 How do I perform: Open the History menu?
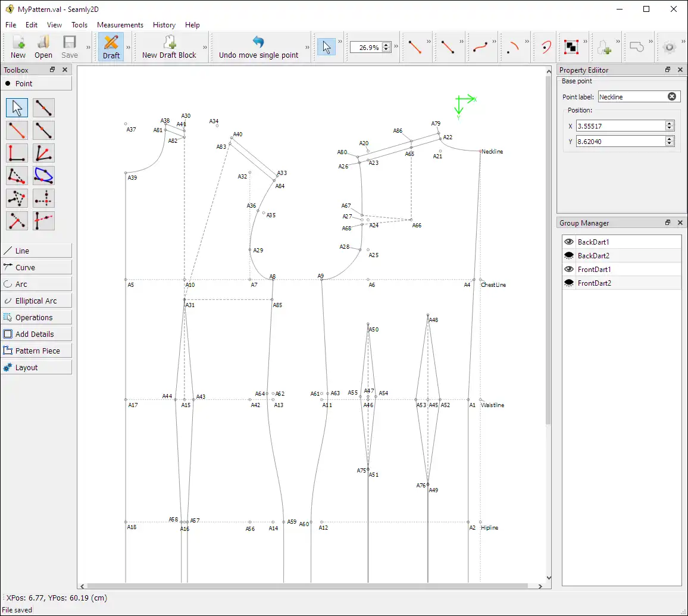pos(164,25)
